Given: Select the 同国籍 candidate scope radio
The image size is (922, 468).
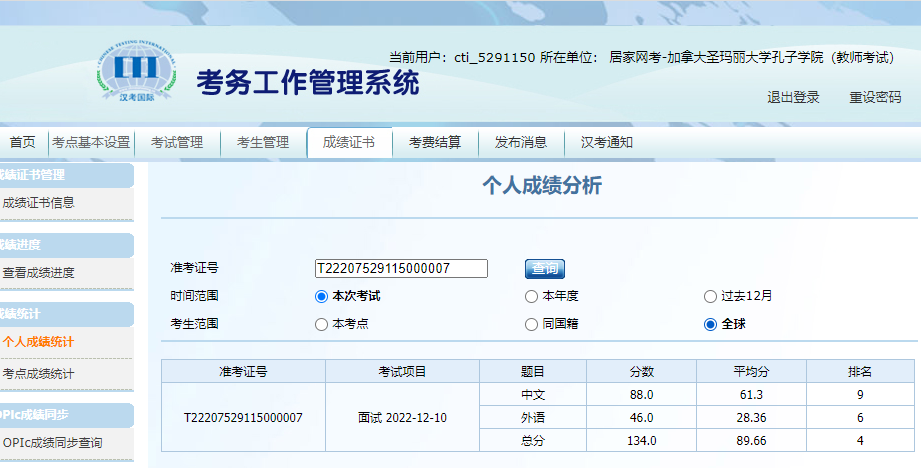Looking at the screenshot, I should click(x=531, y=324).
